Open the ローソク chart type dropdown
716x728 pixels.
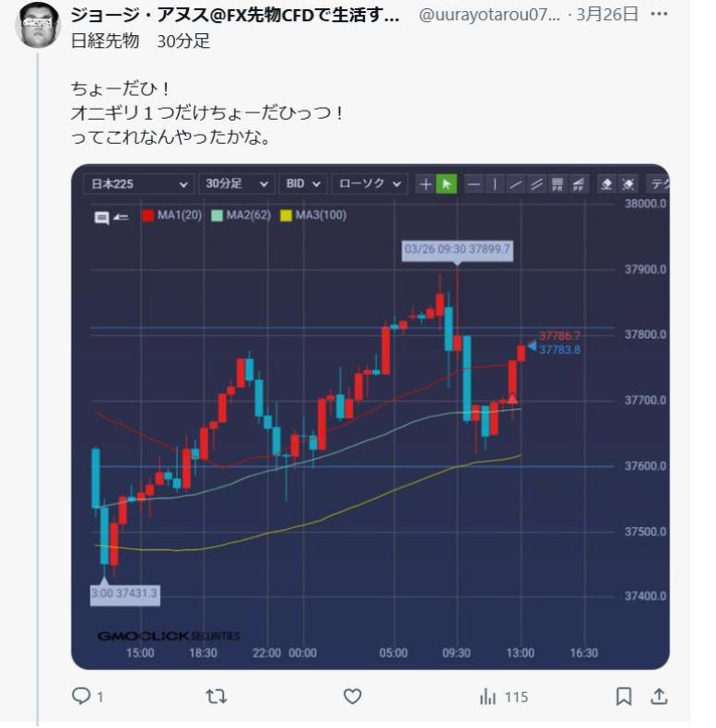click(x=370, y=184)
